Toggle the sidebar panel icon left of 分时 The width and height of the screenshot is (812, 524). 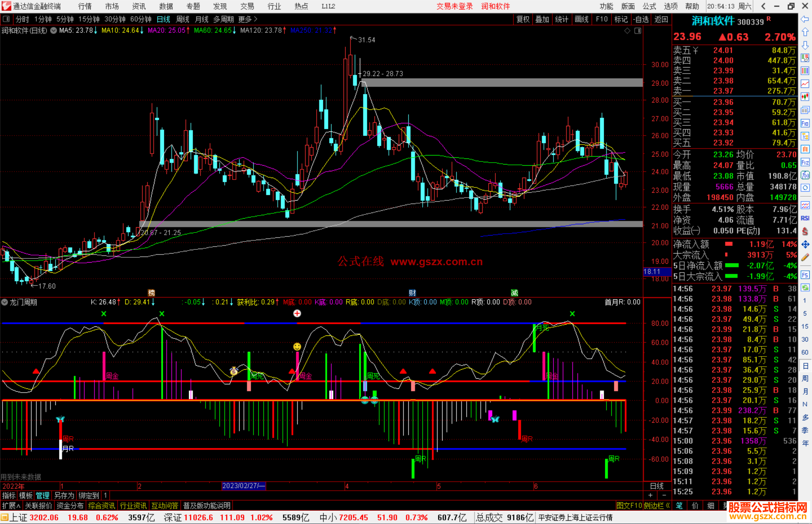6,19
